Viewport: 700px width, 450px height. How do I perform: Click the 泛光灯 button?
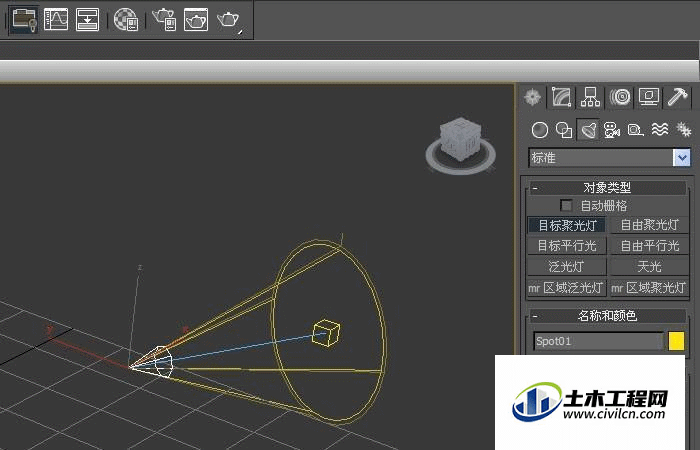click(x=567, y=267)
